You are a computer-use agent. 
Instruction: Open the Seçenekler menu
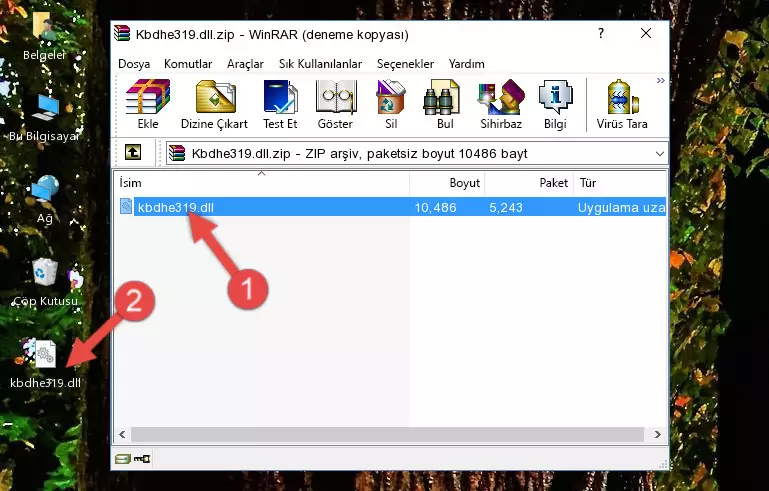(x=405, y=64)
